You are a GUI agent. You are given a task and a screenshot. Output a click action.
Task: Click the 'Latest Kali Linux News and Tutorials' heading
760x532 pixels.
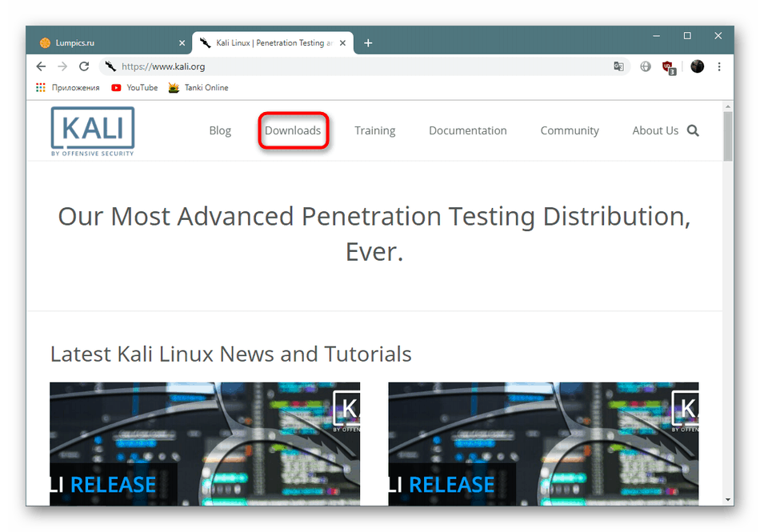pyautogui.click(x=230, y=354)
